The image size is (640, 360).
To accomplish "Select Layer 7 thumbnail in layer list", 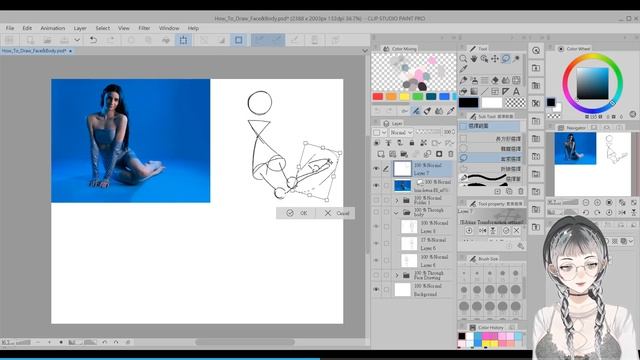I will click(x=402, y=169).
